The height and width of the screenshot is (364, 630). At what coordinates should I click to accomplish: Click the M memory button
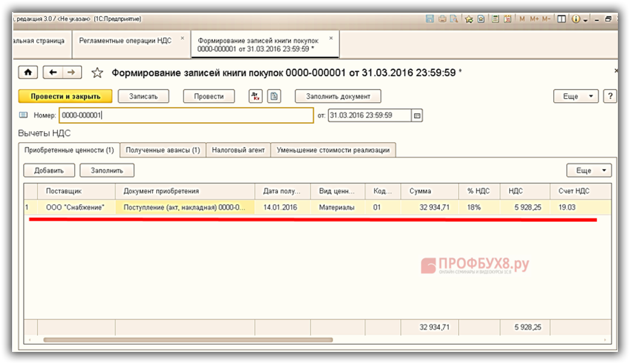pyautogui.click(x=522, y=19)
